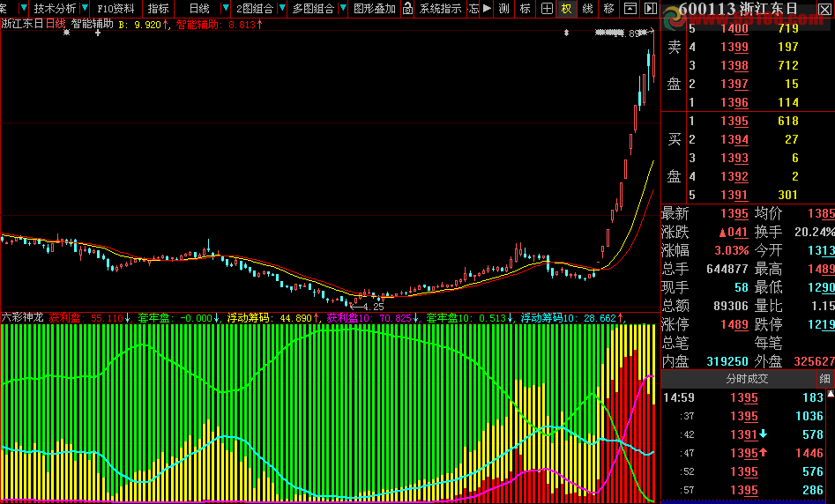Expand dropdown arrow before 技术分析

[x=24, y=9]
